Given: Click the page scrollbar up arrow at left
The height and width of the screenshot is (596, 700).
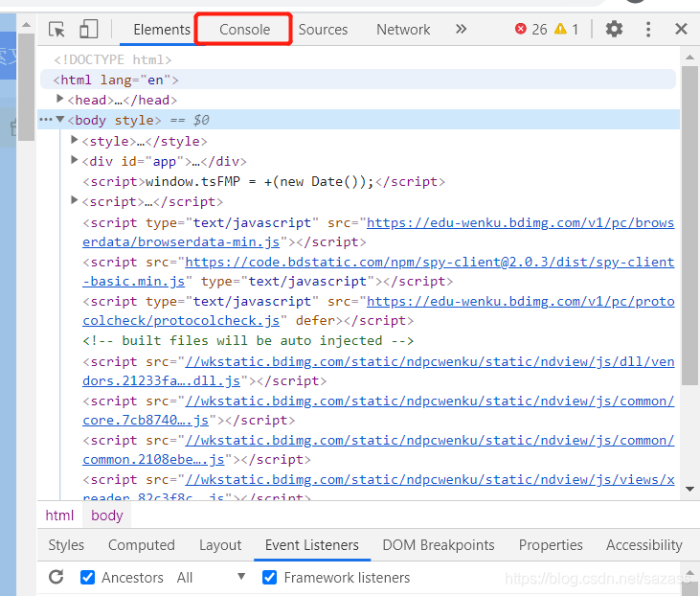Looking at the screenshot, I should (27, 25).
